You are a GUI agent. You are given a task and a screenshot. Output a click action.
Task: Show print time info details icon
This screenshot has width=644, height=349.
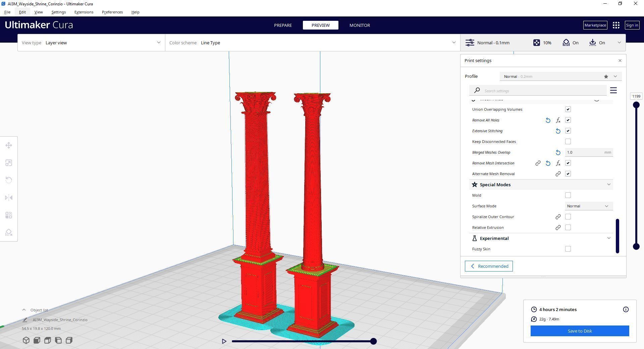pos(626,309)
